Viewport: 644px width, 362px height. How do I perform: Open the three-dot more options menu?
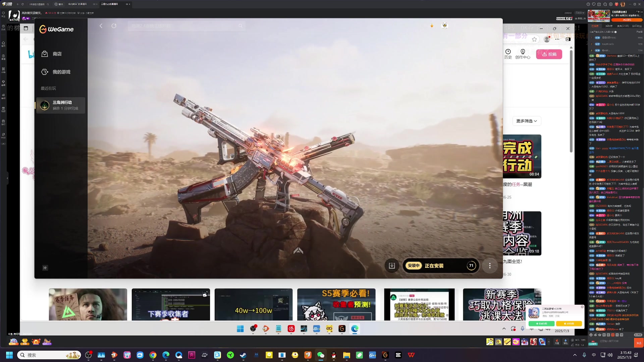490,266
